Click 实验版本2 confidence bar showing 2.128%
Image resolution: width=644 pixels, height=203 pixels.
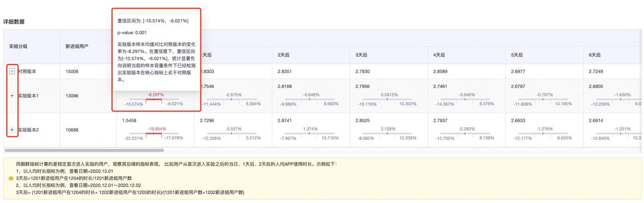[387, 134]
